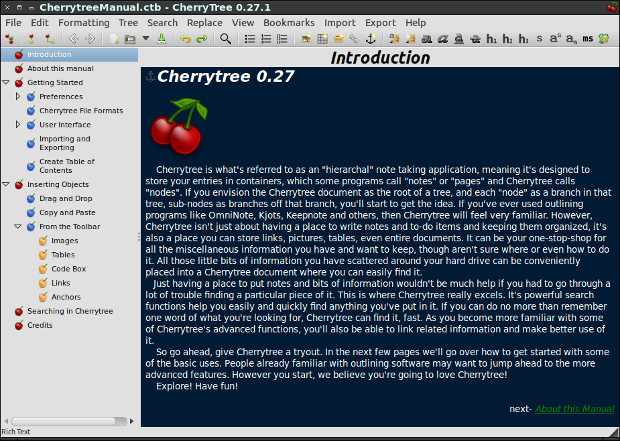The width and height of the screenshot is (620, 441).
Task: Select the 'Drag and Drop' node
Action: [66, 199]
